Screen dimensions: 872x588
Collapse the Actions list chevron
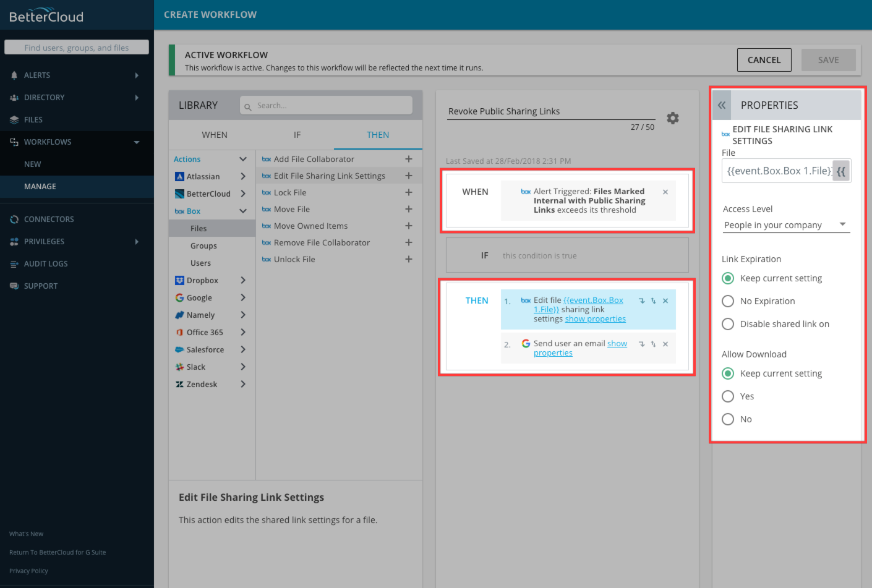pos(243,159)
